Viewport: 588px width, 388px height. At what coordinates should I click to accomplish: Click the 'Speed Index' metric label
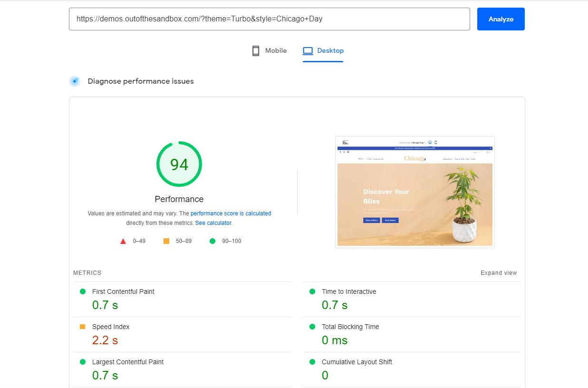click(111, 327)
